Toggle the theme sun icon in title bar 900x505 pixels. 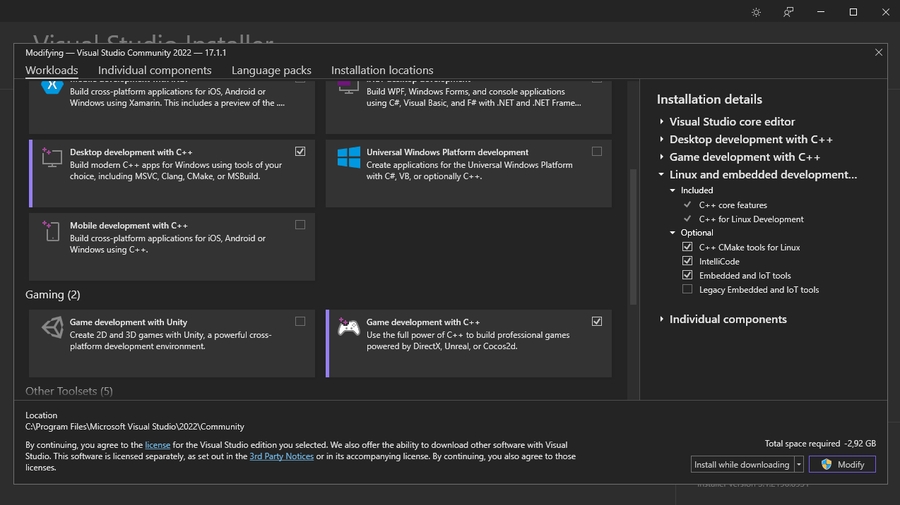[756, 12]
